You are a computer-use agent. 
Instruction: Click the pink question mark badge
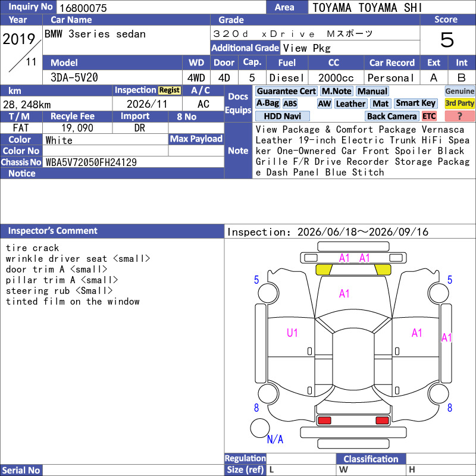pyautogui.click(x=459, y=116)
